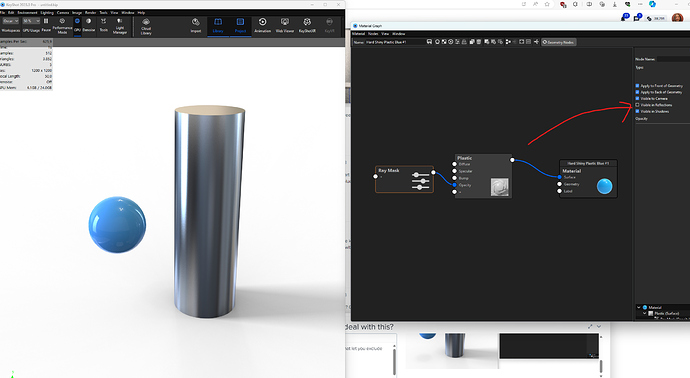The width and height of the screenshot is (690, 378).
Task: Open the Animation panel
Action: 262,26
